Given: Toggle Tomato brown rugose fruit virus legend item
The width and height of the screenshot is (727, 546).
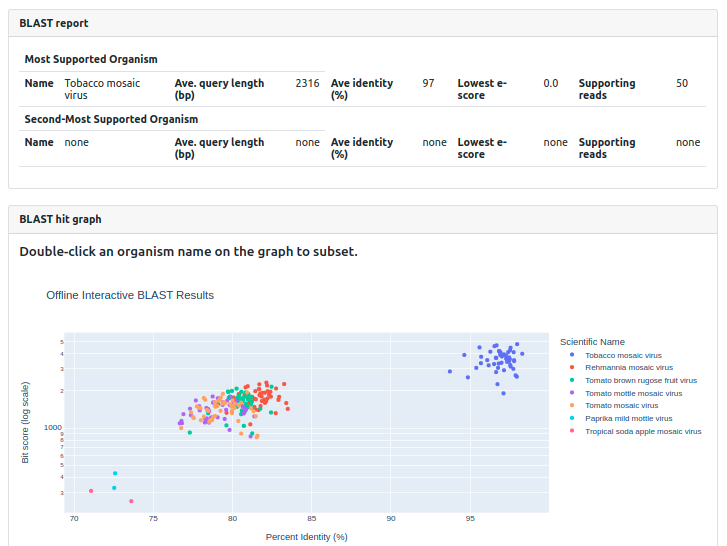Looking at the screenshot, I should pos(640,380).
